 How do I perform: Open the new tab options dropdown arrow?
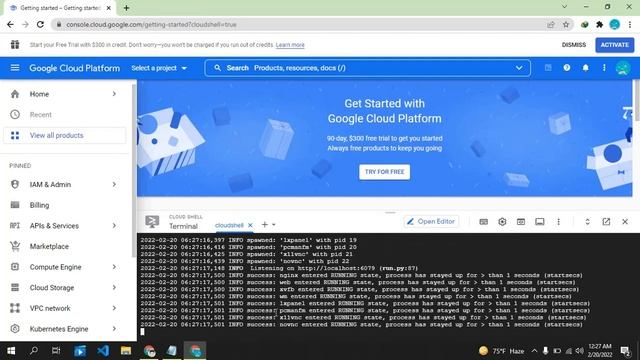coord(273,224)
